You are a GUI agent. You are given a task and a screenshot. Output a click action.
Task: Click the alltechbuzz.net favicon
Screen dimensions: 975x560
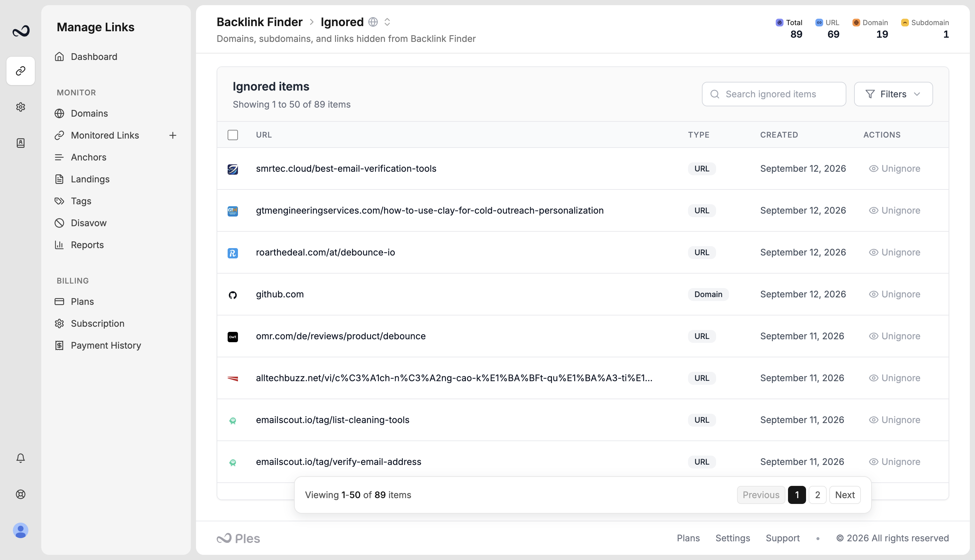233,379
